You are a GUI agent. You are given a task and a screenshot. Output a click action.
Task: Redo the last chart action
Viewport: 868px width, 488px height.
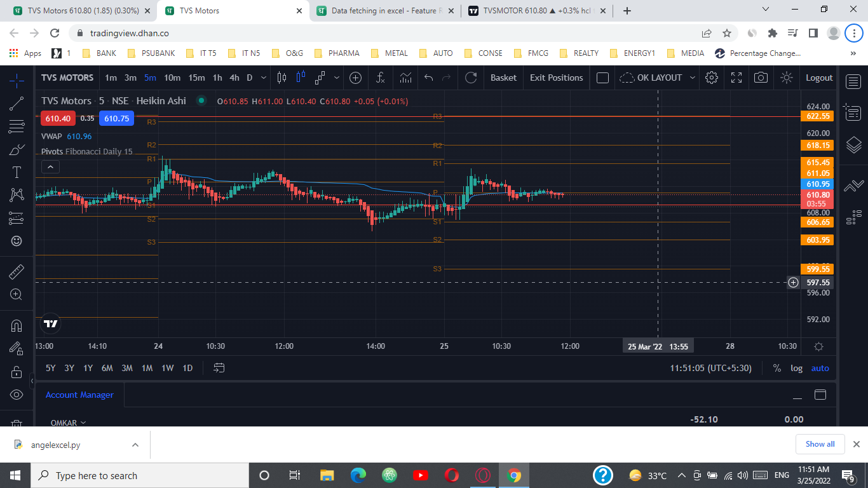click(x=446, y=78)
